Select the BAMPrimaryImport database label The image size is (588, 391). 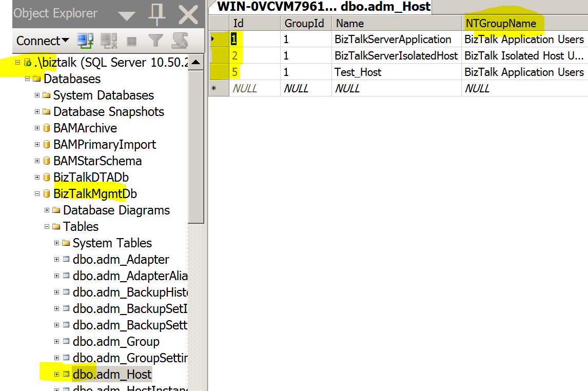click(105, 145)
